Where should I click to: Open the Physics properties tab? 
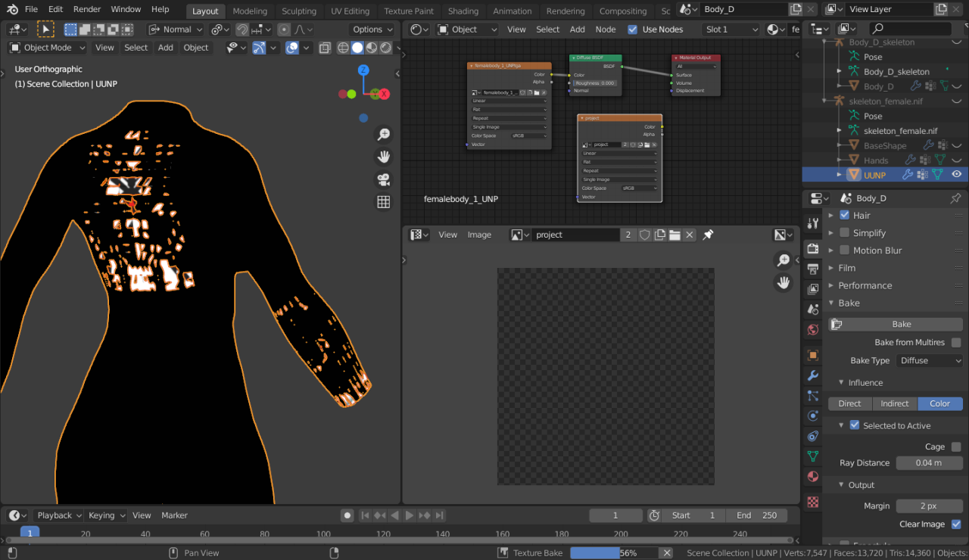813,415
